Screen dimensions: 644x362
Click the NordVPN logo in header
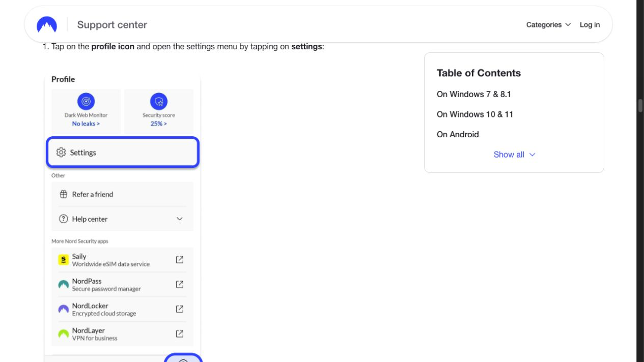point(47,24)
